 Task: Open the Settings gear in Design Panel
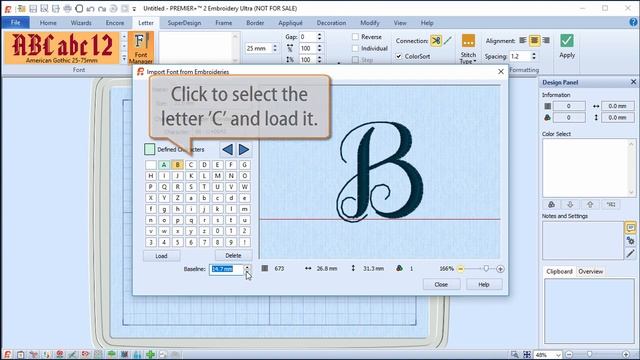point(630,241)
